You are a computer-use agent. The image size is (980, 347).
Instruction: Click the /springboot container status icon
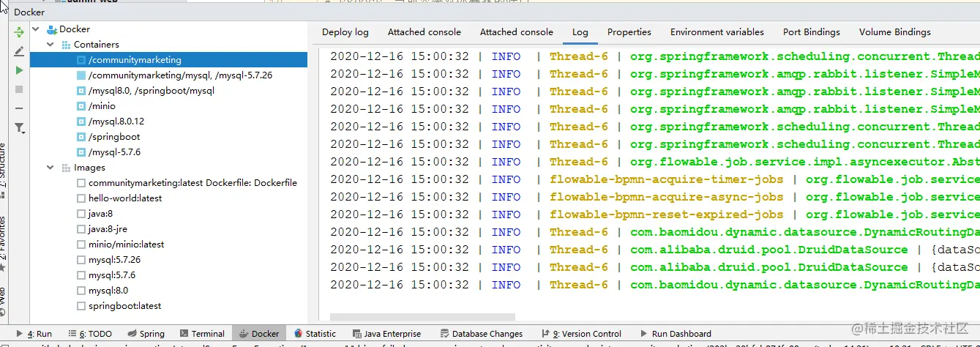pyautogui.click(x=81, y=137)
